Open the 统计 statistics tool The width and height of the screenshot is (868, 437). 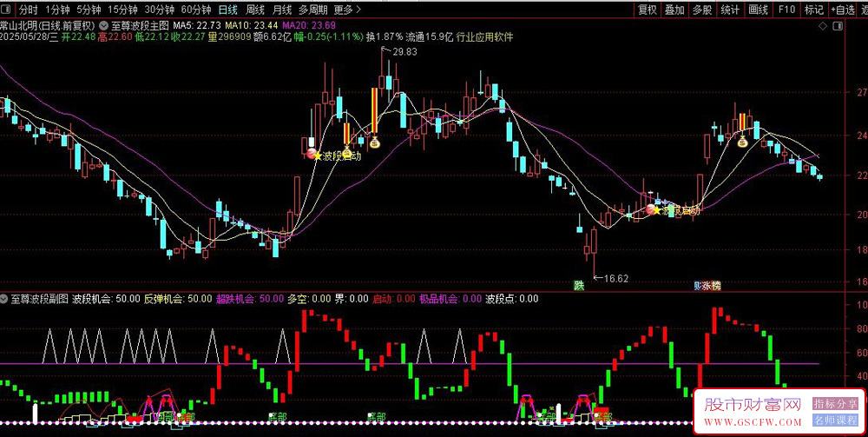[731, 10]
